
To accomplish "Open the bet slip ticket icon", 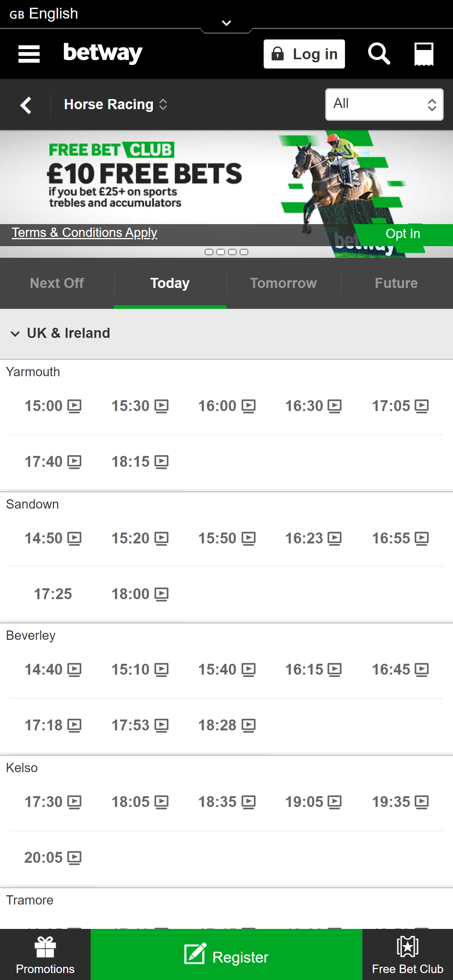I will [423, 53].
